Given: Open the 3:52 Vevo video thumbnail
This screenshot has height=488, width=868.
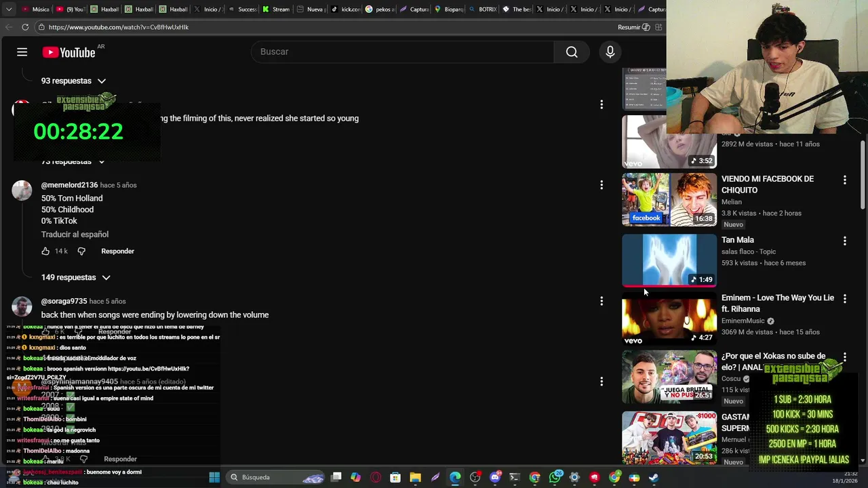Looking at the screenshot, I should (x=669, y=141).
